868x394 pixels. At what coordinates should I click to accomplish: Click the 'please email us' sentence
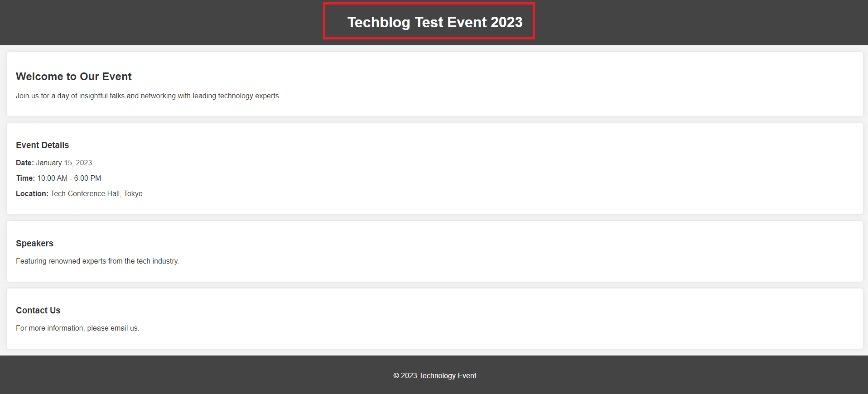(77, 328)
